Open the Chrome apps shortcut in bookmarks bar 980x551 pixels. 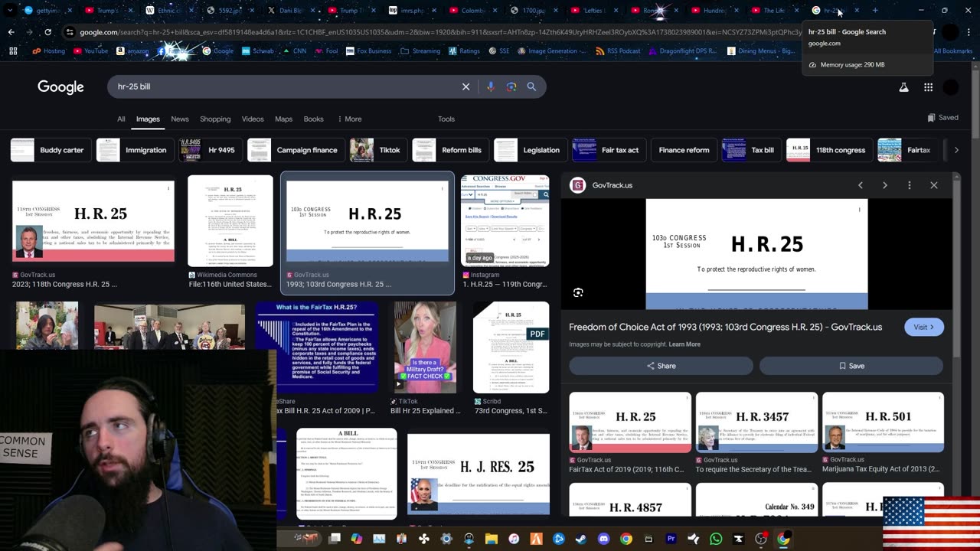(13, 51)
